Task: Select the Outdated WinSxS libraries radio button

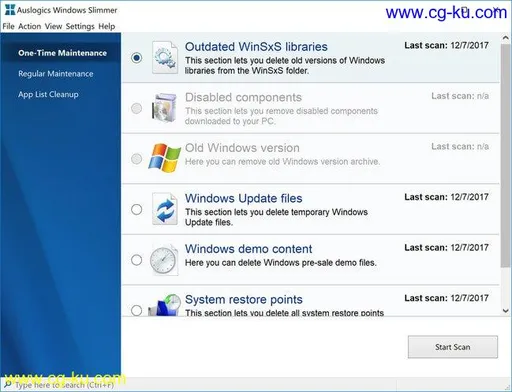Action: point(136,58)
